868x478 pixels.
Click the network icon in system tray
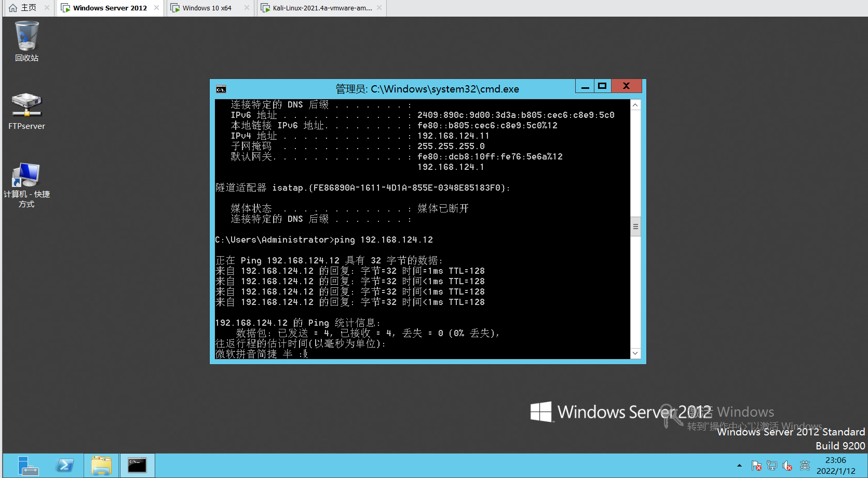click(x=772, y=466)
